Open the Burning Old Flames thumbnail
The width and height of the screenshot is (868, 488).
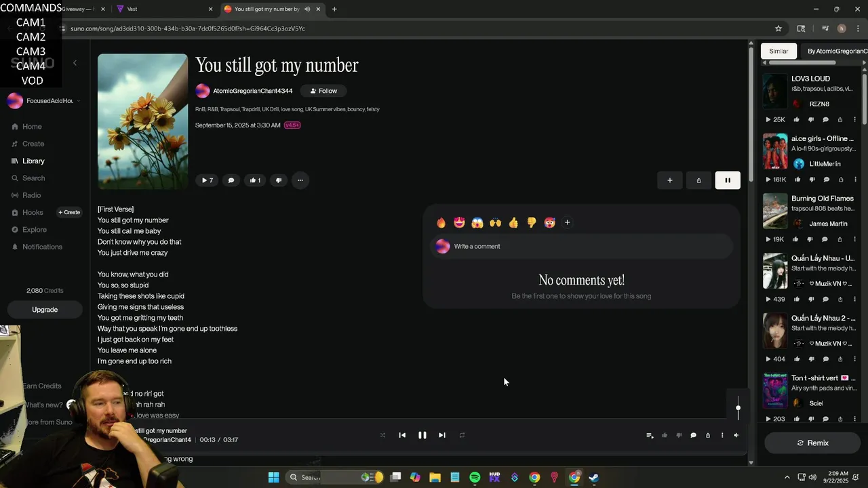pos(775,211)
